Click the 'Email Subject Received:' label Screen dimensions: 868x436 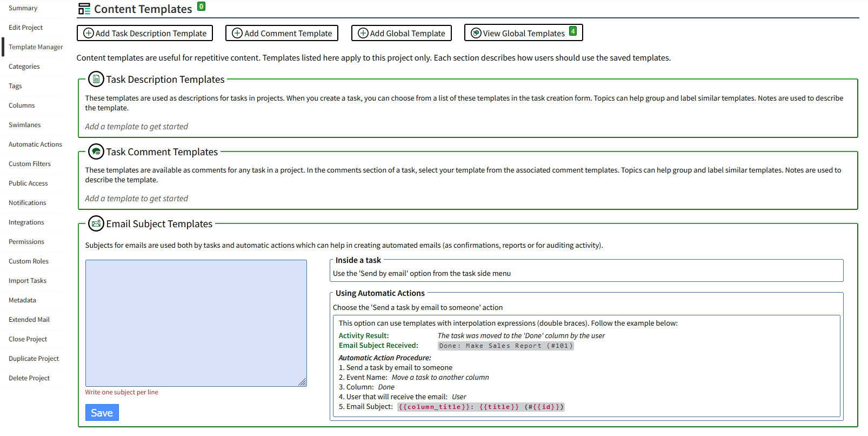(x=378, y=345)
